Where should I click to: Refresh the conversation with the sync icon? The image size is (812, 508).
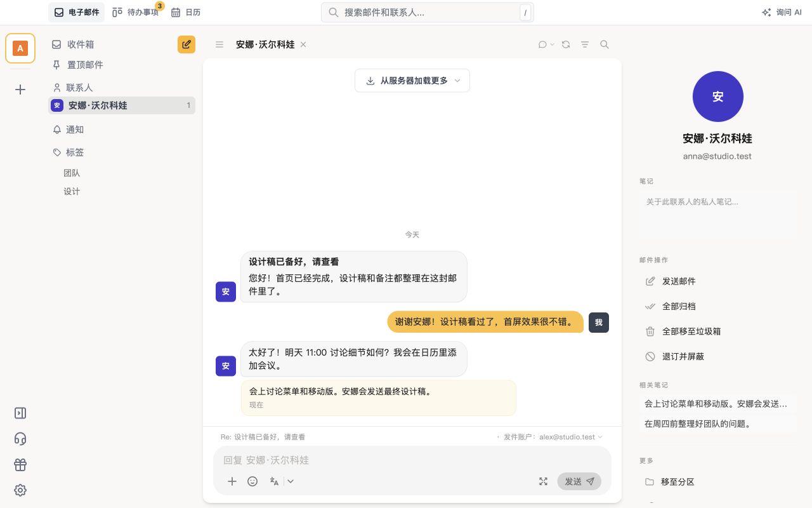click(566, 44)
